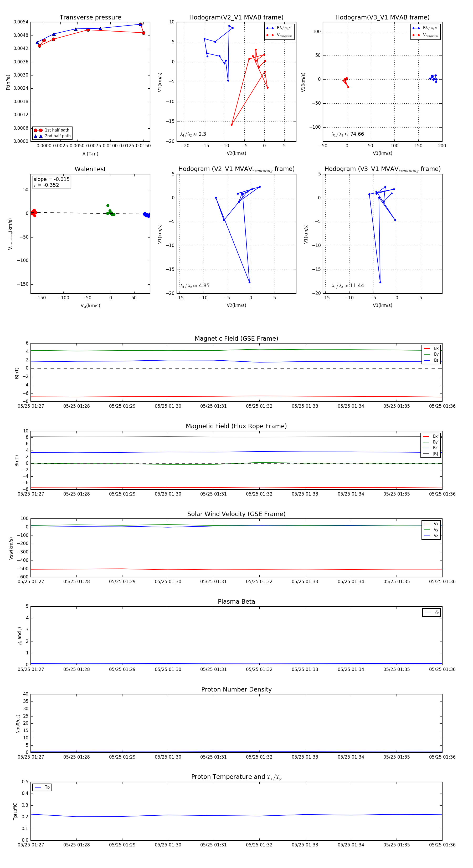Click the WalenTest "V_A(km/s)" x-axis label
Screen dimensions: 473x868
point(90,306)
